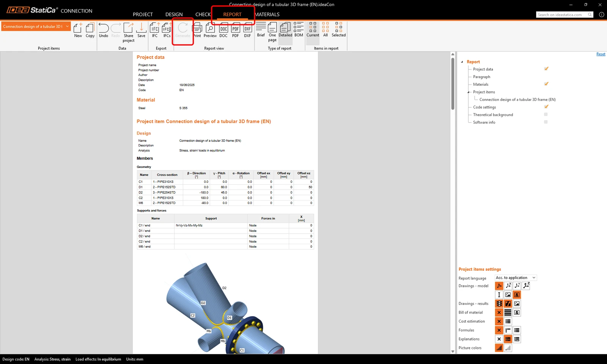This screenshot has height=364, width=607.
Task: Collapse the Project items tree node
Action: point(469,92)
